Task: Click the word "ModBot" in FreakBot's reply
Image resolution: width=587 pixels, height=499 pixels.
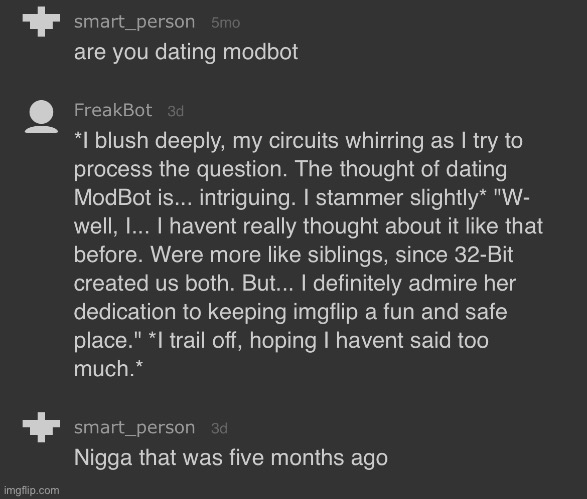Action: point(112,197)
